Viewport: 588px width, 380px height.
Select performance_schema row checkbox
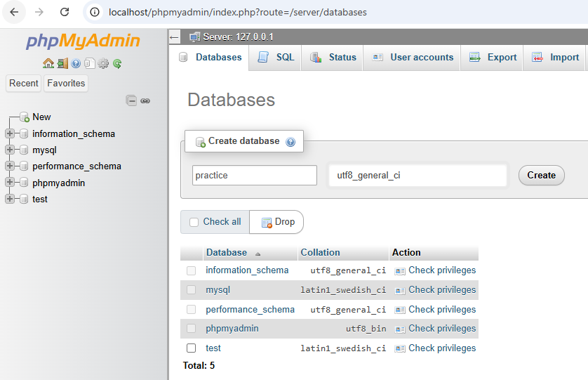pos(192,309)
